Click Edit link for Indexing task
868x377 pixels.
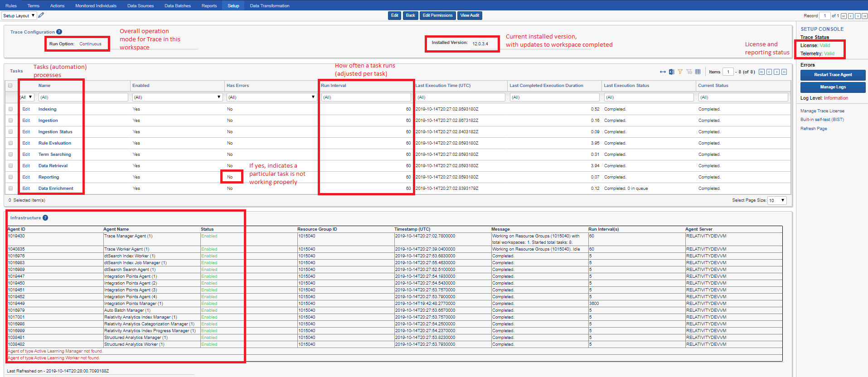pos(26,109)
